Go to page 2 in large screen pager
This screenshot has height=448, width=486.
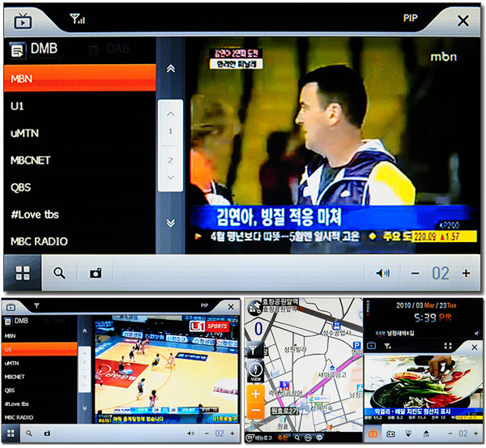[170, 160]
